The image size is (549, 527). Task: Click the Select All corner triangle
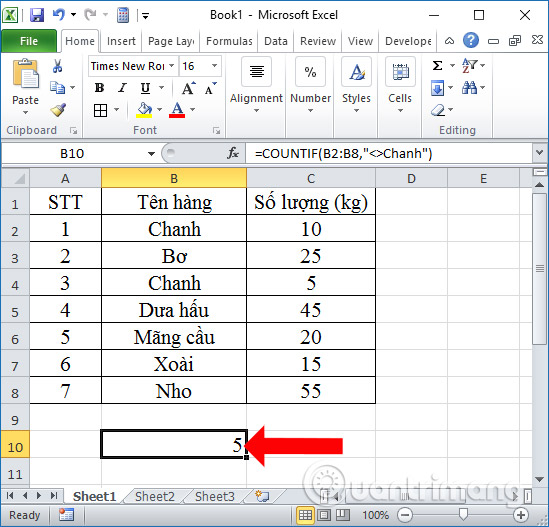[x=15, y=179]
